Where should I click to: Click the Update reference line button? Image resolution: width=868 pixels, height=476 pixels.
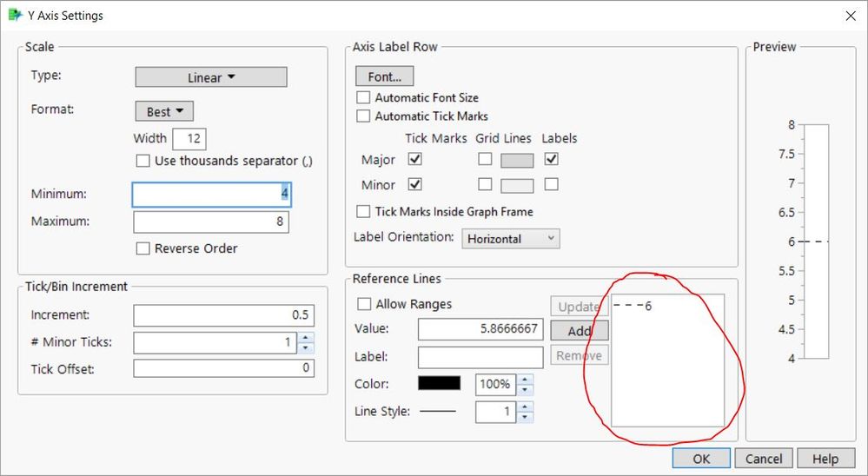(x=579, y=306)
